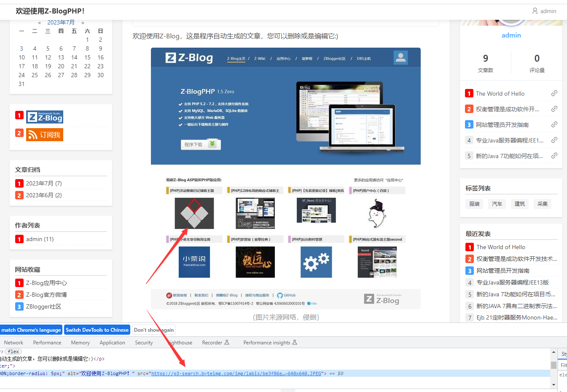The height and width of the screenshot is (392, 567).
Task: Click the admin username in profile card
Action: pyautogui.click(x=511, y=35)
